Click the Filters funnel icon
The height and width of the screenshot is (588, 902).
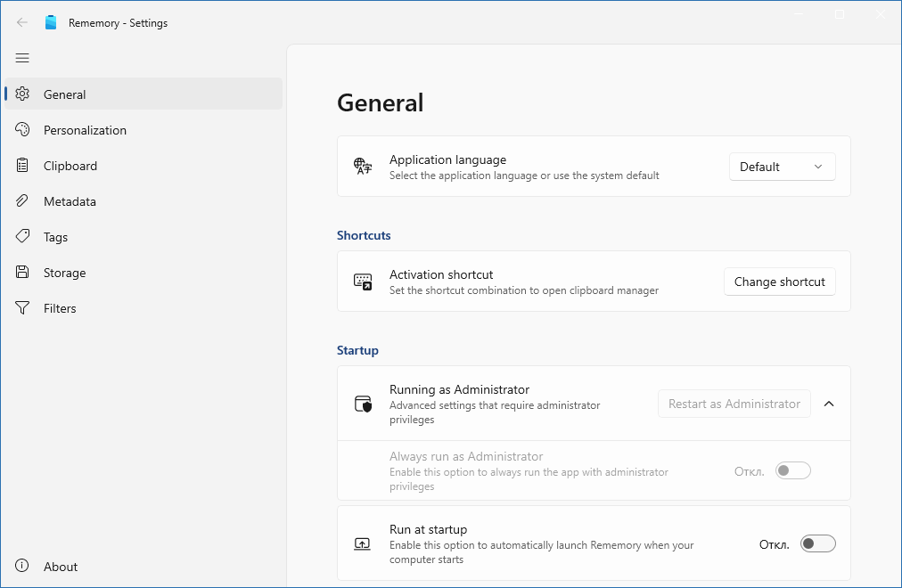pos(23,308)
